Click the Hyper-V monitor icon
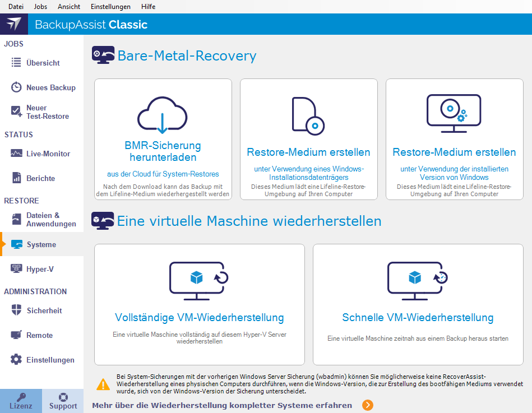The image size is (532, 413). pos(17,269)
